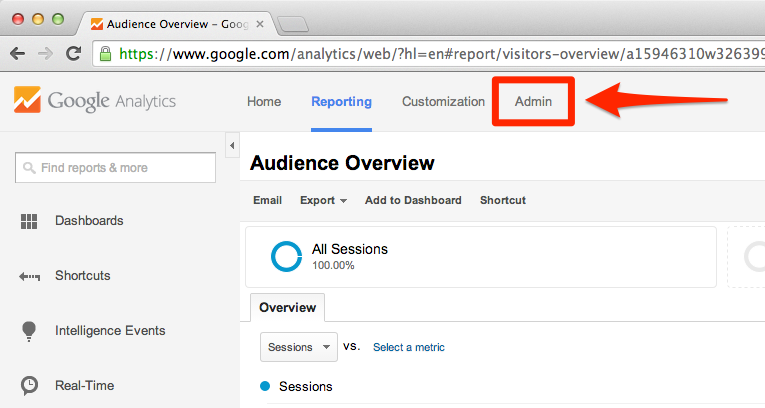This screenshot has width=765, height=408.
Task: Click the Shortcuts arrow icon
Action: click(29, 276)
